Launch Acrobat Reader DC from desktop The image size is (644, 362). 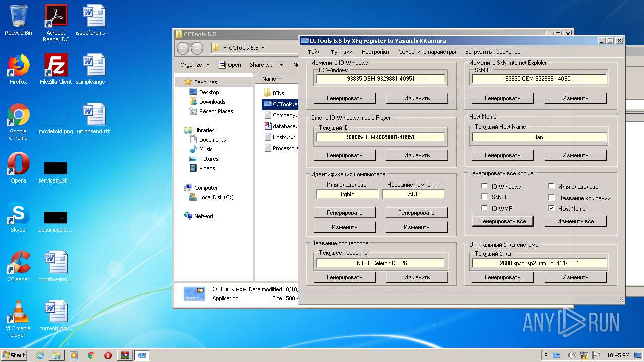(56, 23)
